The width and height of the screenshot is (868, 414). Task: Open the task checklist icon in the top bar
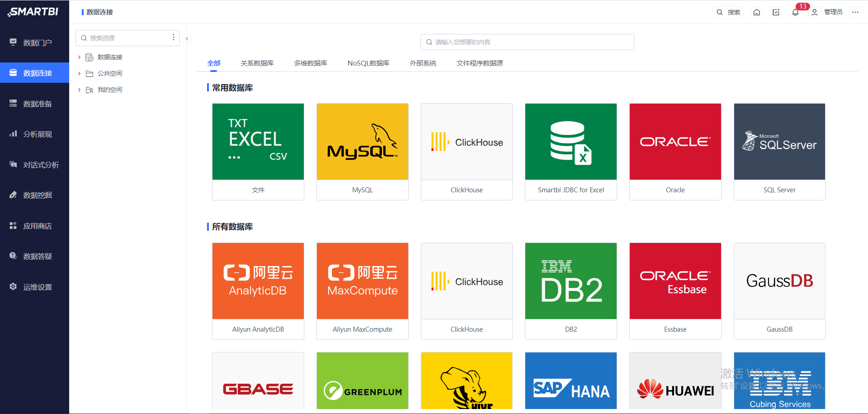click(776, 12)
